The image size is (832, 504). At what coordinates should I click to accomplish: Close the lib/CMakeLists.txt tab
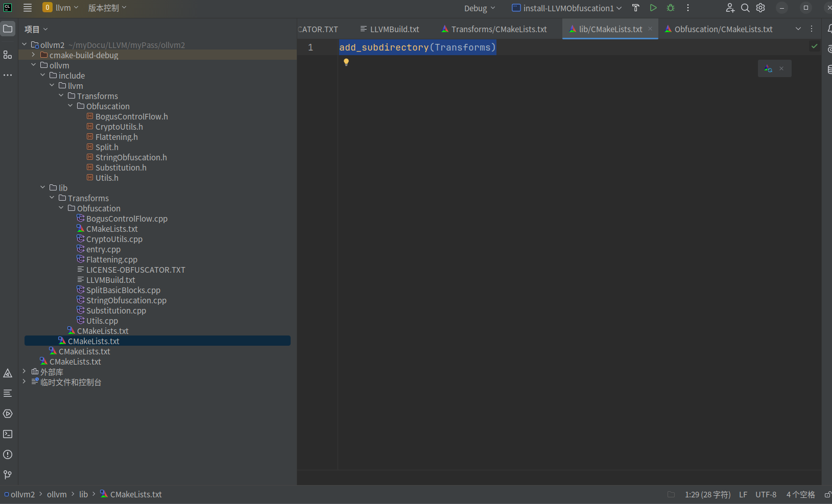[x=650, y=29]
